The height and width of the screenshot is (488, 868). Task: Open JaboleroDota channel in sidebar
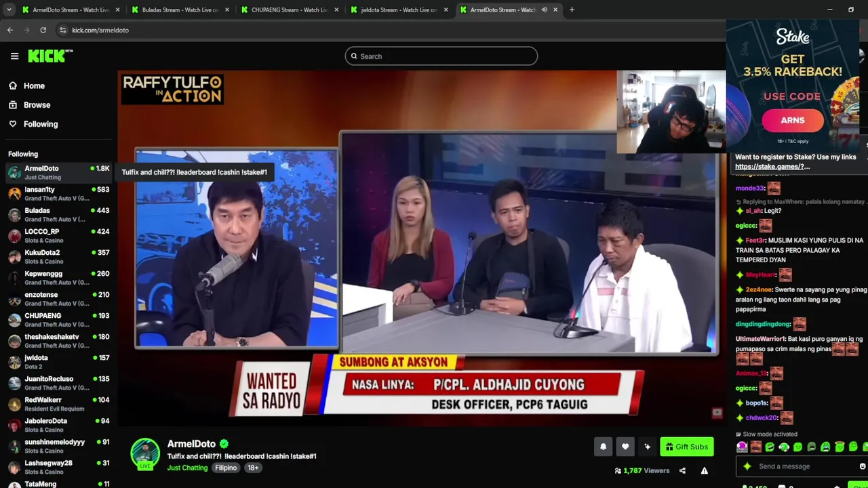[58, 424]
